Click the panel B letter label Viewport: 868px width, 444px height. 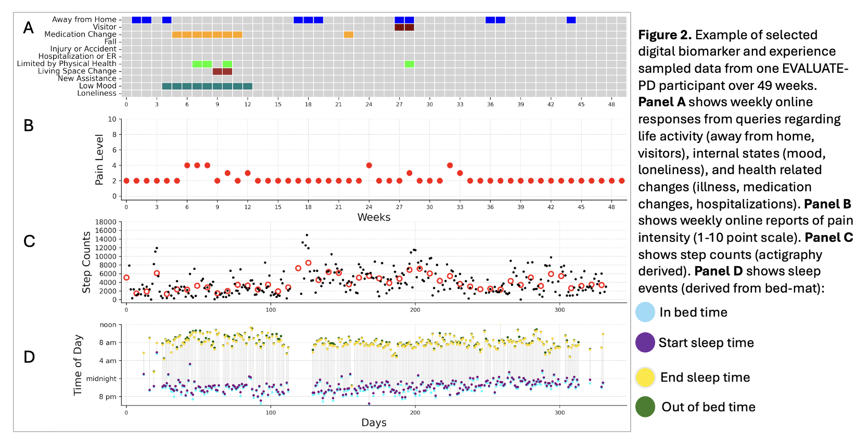point(29,126)
